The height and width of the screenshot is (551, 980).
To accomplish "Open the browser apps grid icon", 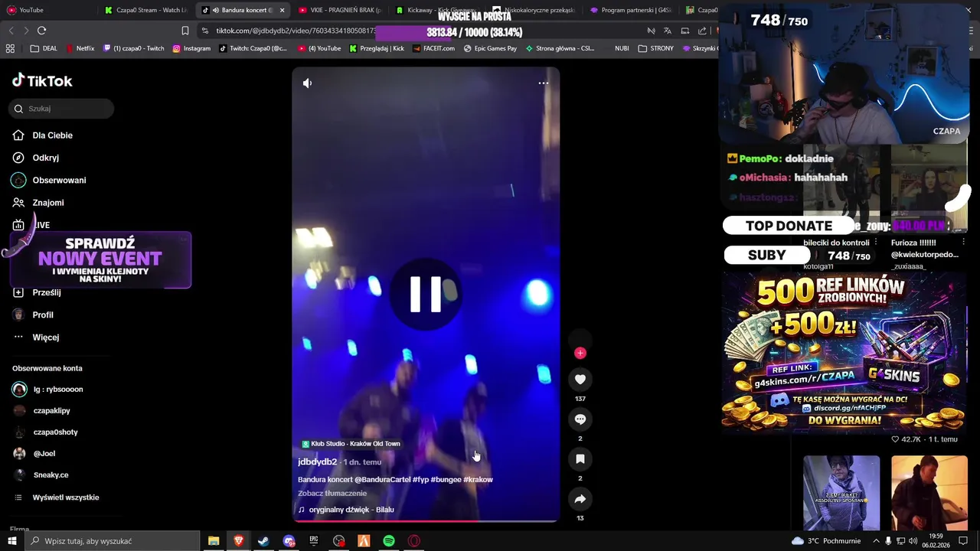I will [x=10, y=48].
